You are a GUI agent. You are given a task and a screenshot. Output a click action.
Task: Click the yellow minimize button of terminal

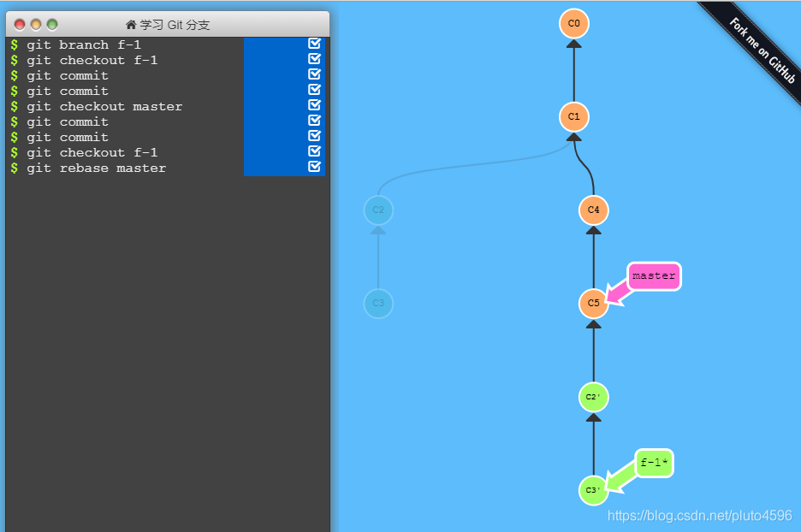pyautogui.click(x=36, y=24)
